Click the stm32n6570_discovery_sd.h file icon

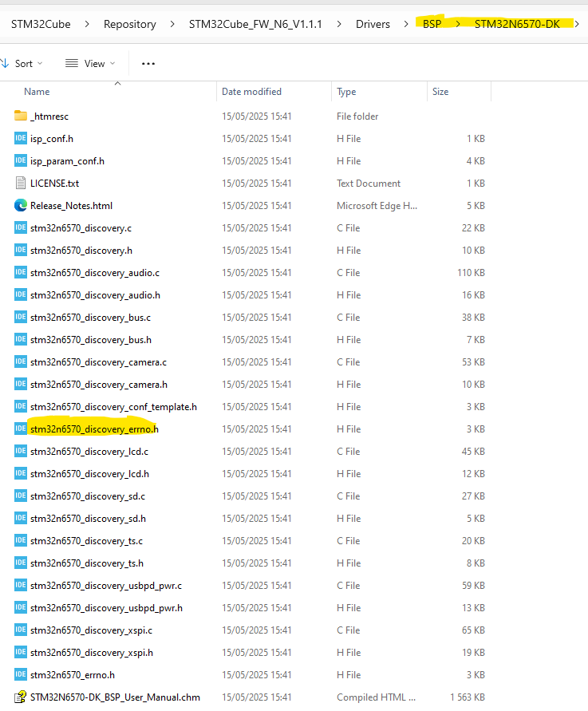pyautogui.click(x=21, y=518)
